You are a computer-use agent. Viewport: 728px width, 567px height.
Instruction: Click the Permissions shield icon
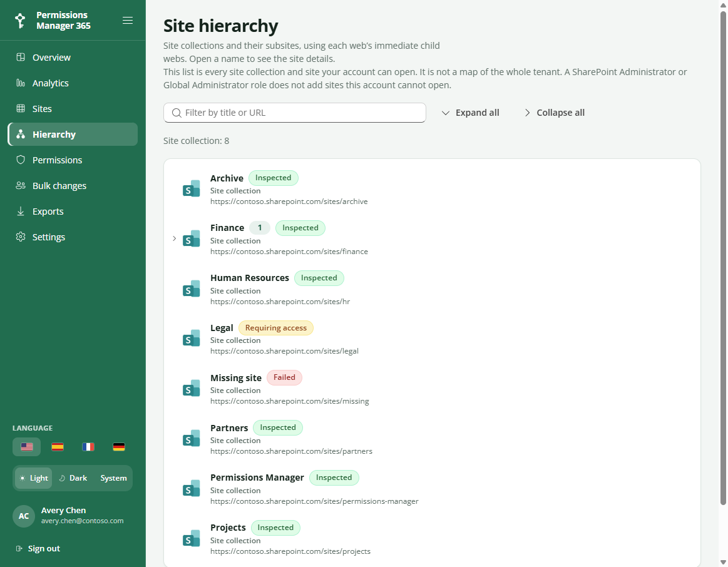click(x=21, y=160)
